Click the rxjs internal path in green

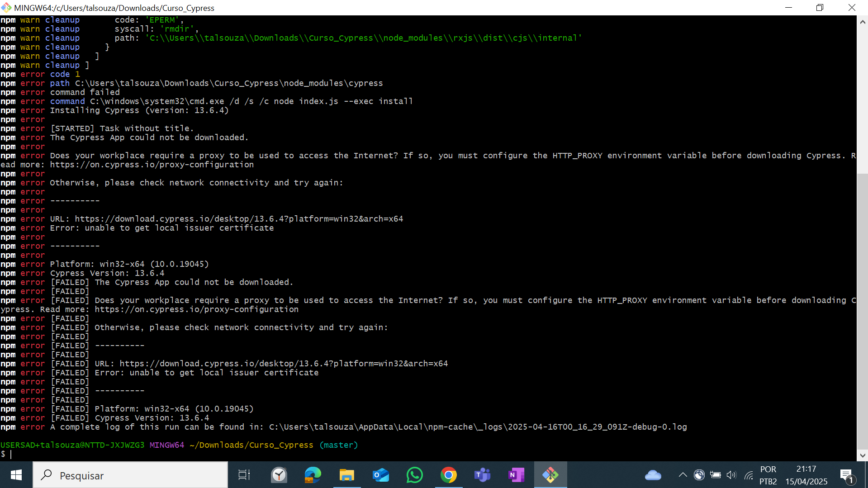363,38
